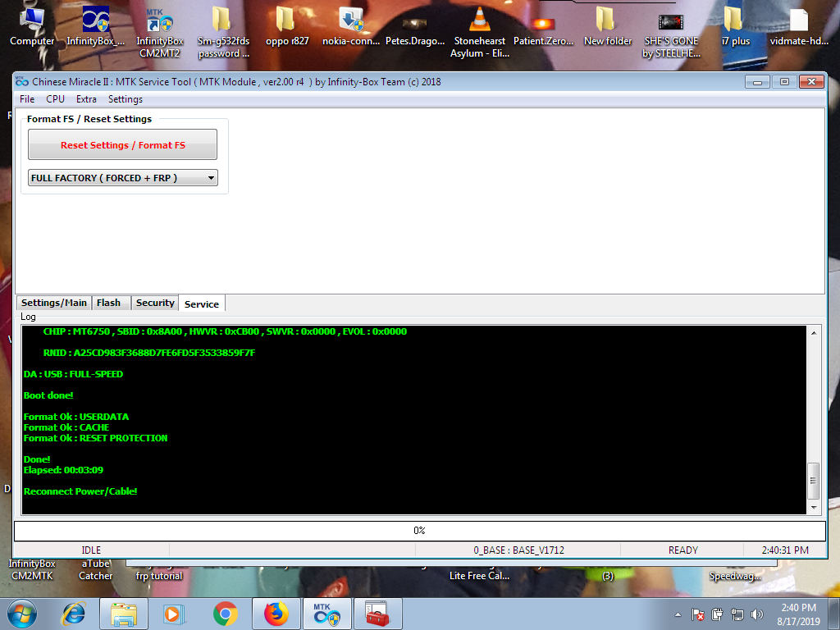Click the network tray icon
This screenshot has width=840, height=630.
point(737,614)
